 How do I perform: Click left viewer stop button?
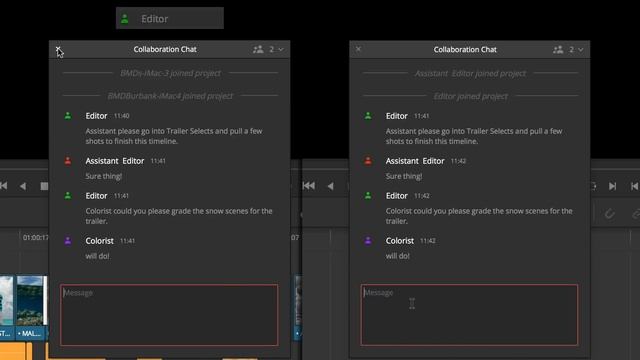pyautogui.click(x=44, y=186)
